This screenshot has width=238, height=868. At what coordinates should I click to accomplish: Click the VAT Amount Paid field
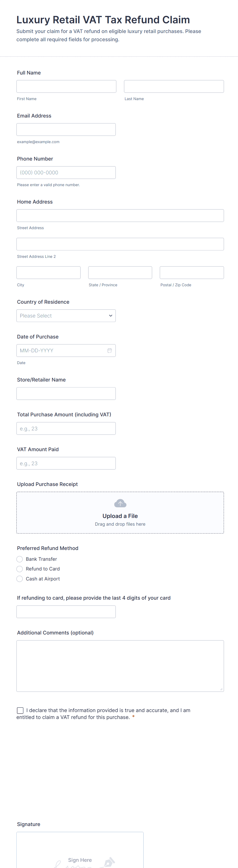pyautogui.click(x=66, y=463)
